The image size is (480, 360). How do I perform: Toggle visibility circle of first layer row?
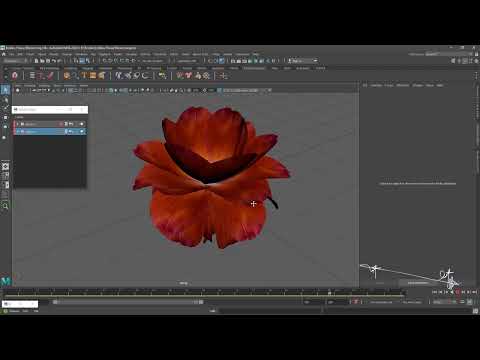pyautogui.click(x=82, y=124)
